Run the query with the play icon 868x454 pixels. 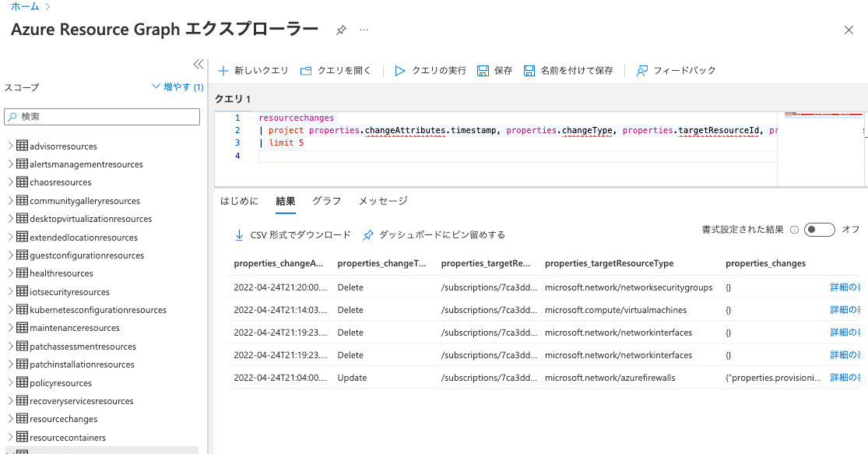[x=399, y=71]
